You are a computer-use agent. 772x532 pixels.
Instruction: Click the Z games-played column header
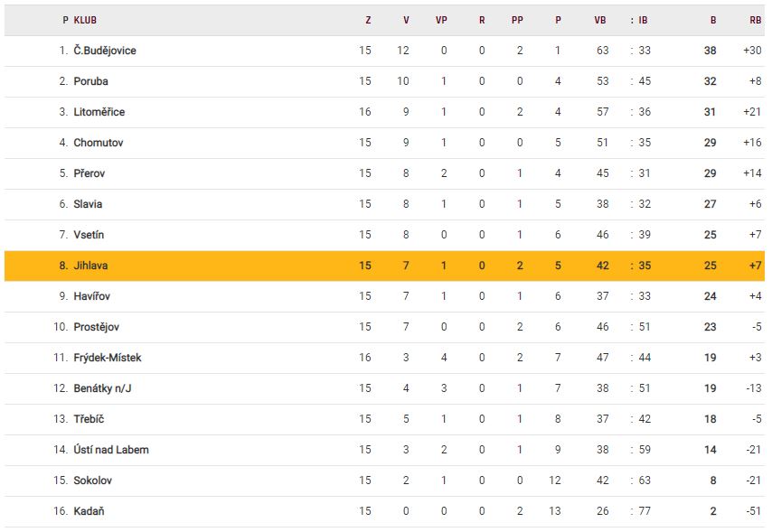point(368,20)
